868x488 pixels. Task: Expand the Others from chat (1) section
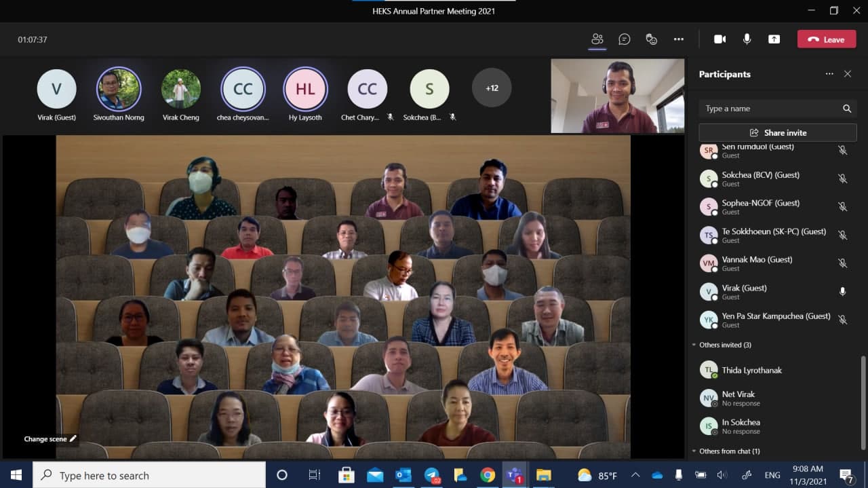point(694,451)
